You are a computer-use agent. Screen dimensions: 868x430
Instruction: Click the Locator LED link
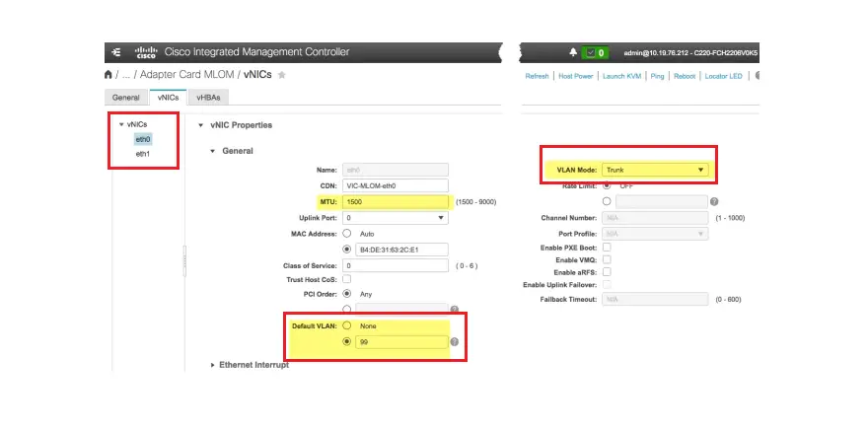tap(724, 76)
